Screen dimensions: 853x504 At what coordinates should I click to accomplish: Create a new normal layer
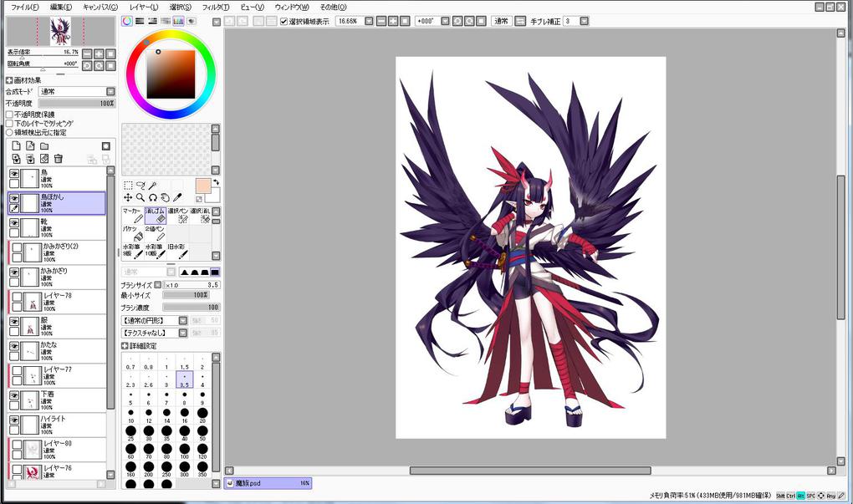click(17, 145)
